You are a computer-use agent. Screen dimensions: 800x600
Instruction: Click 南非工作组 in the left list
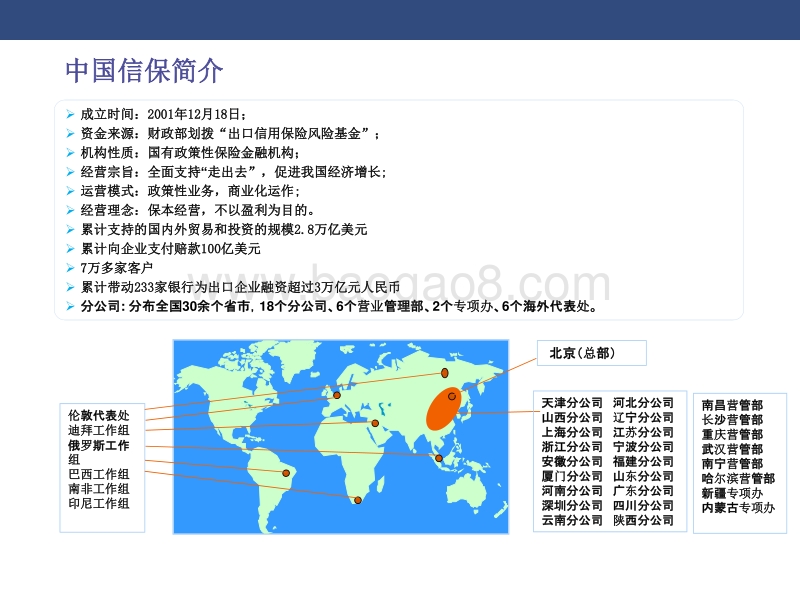coord(99,489)
